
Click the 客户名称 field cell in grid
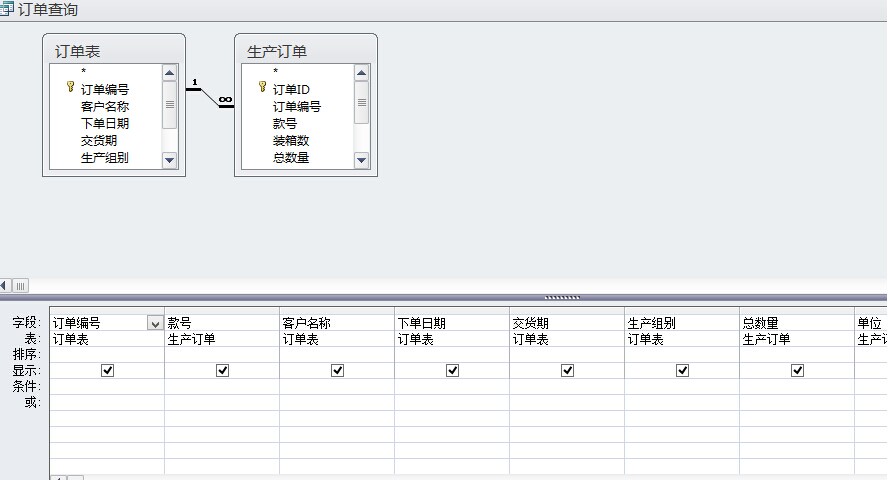click(336, 323)
